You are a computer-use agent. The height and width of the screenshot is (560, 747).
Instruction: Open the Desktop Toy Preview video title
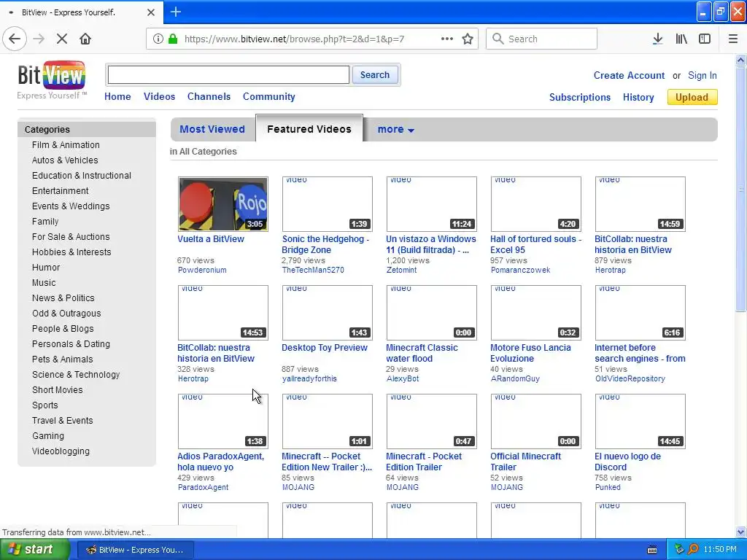click(325, 348)
